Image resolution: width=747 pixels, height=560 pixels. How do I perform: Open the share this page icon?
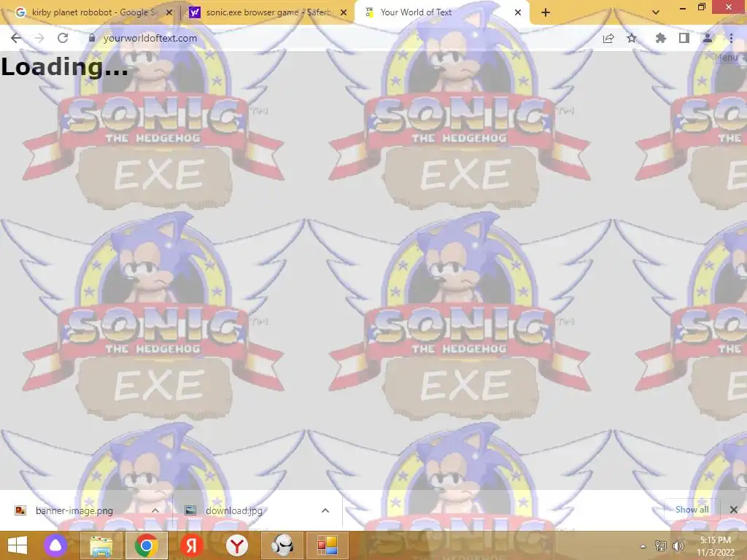608,38
